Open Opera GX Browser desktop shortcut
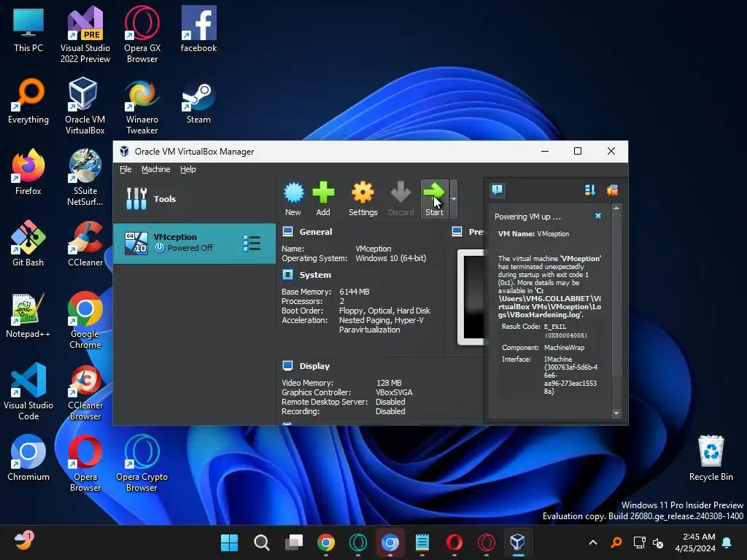The image size is (747, 560). 142,35
